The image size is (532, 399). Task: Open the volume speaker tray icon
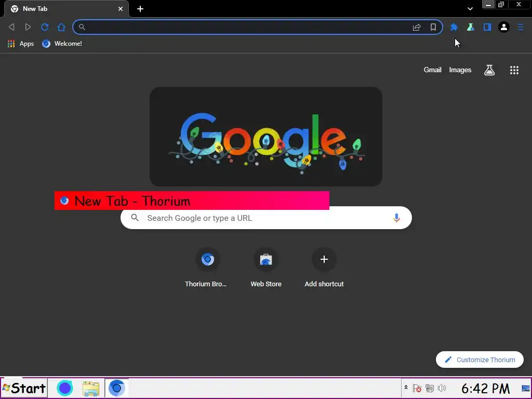[x=442, y=388]
